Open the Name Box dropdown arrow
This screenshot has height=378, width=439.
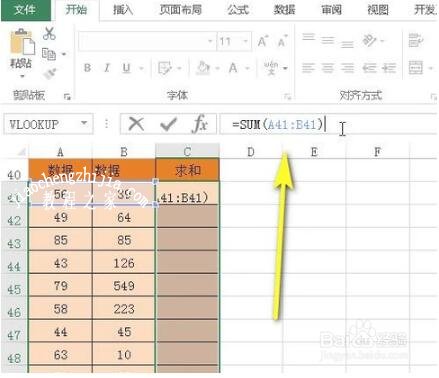coord(84,124)
